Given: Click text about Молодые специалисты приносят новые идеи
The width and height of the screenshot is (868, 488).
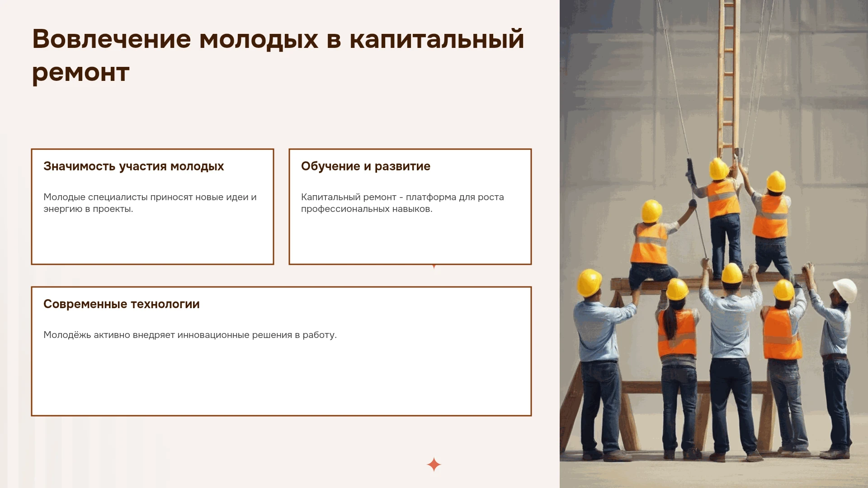Looking at the screenshot, I should 150,203.
